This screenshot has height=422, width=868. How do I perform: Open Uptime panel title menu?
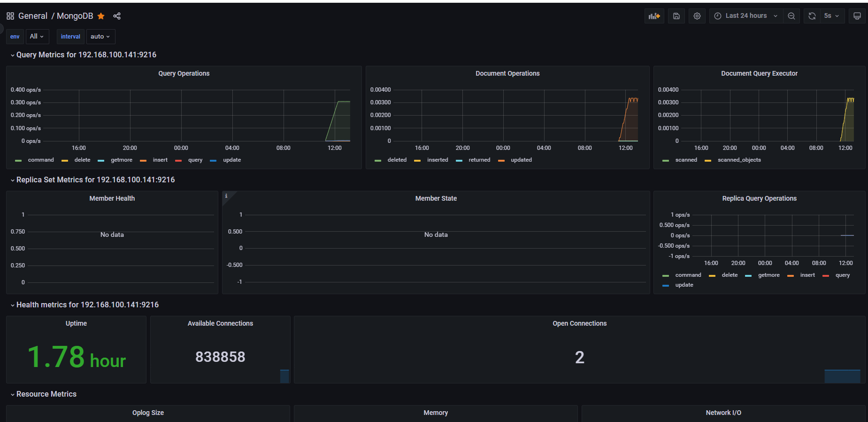click(76, 323)
